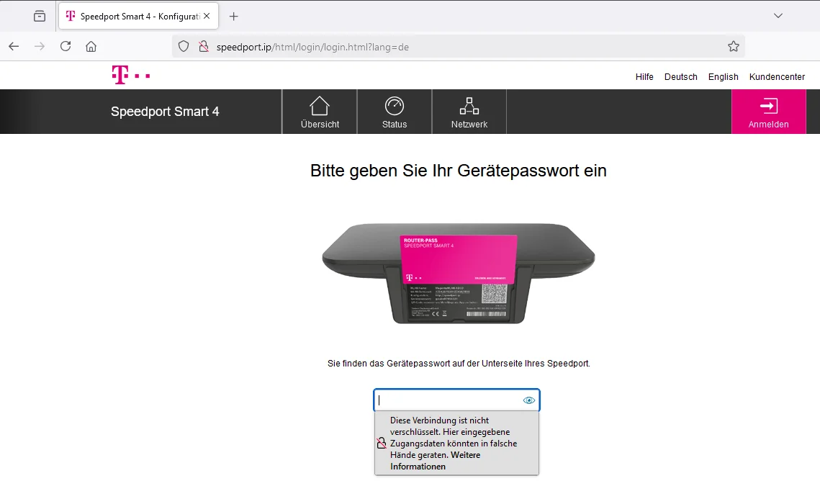Reload the page with the refresh icon
Viewport: 820px width, 504px height.
65,46
